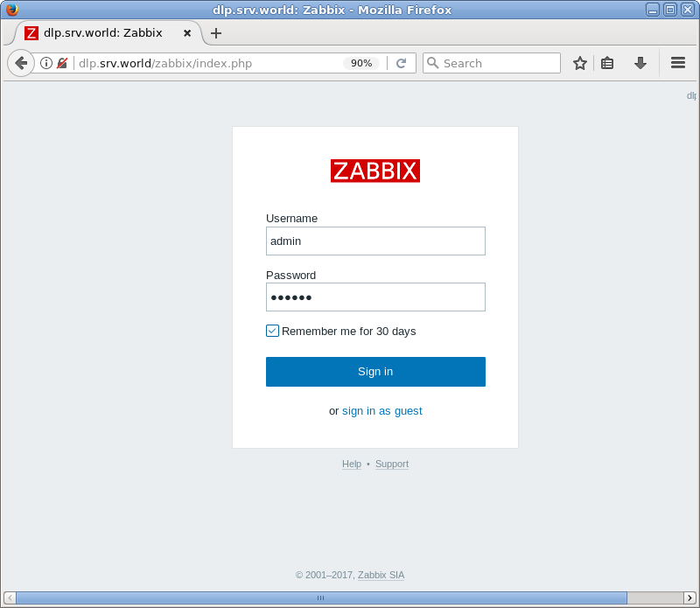
Task: Maximize the Firefox window
Action: pos(669,10)
